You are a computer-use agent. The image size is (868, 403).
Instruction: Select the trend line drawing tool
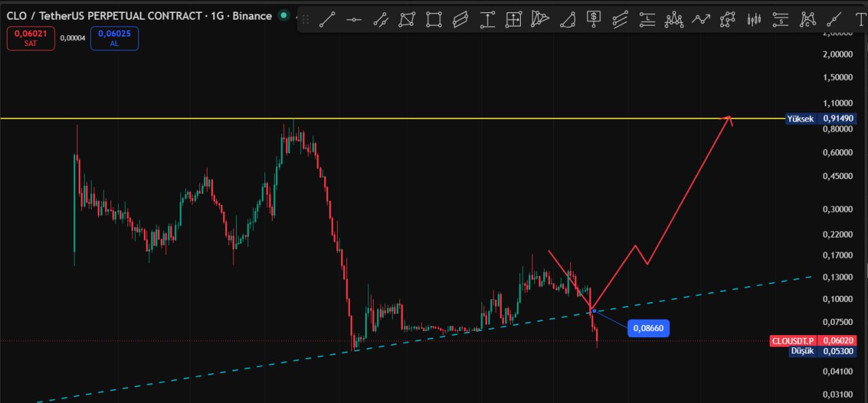click(x=327, y=20)
